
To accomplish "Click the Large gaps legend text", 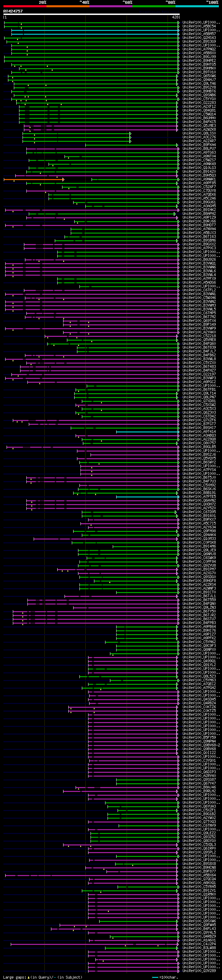I will (x=42, y=977).
